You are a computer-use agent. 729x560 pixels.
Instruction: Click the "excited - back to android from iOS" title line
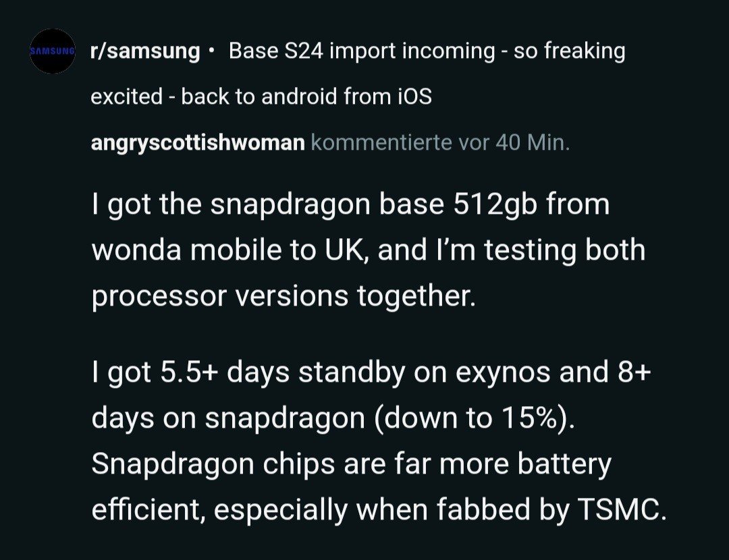click(x=261, y=97)
